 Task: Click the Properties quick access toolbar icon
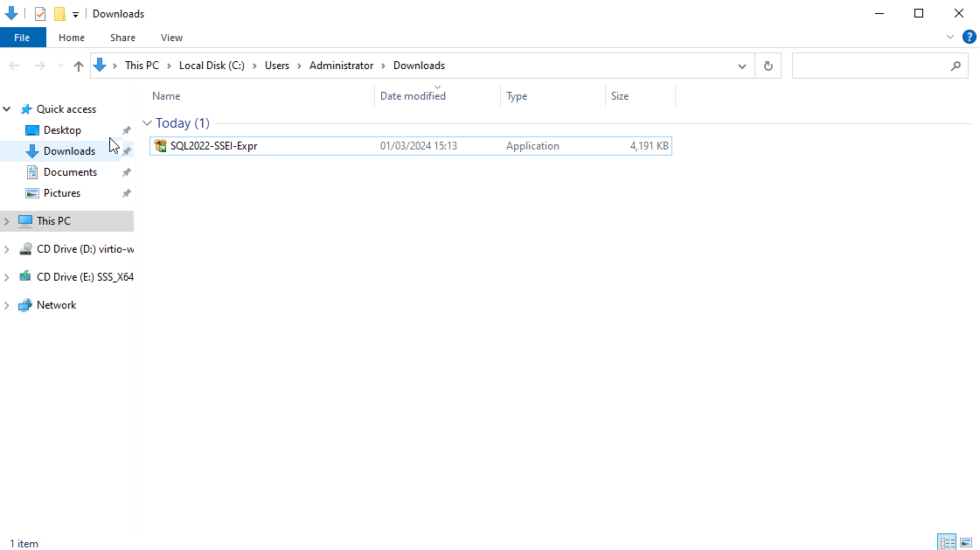(40, 14)
